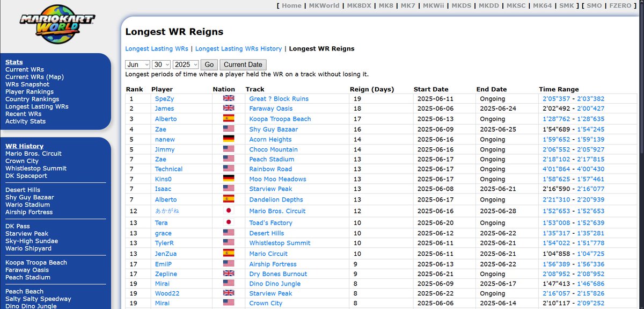Switch to SMO in top navigation
Screen dimensions: 644x309
click(x=594, y=5)
